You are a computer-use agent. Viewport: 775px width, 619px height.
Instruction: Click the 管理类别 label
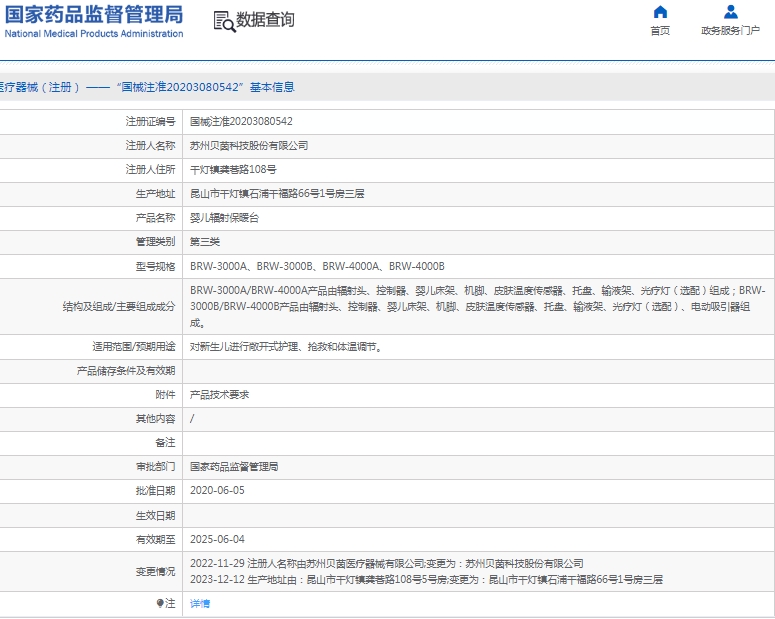coord(155,242)
